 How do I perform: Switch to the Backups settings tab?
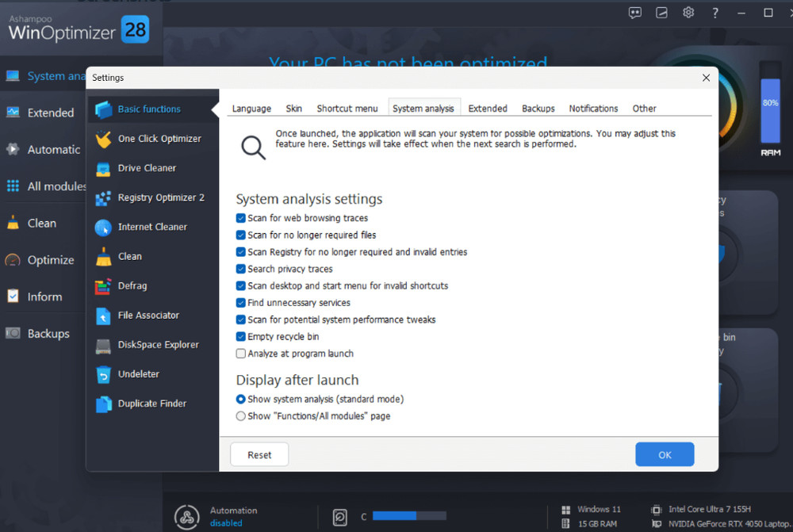click(x=538, y=108)
